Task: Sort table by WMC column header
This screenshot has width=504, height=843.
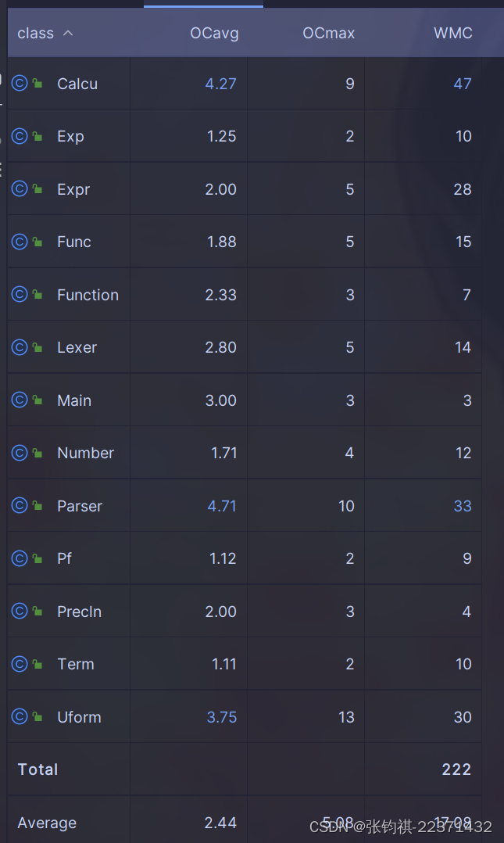Action: pos(453,33)
